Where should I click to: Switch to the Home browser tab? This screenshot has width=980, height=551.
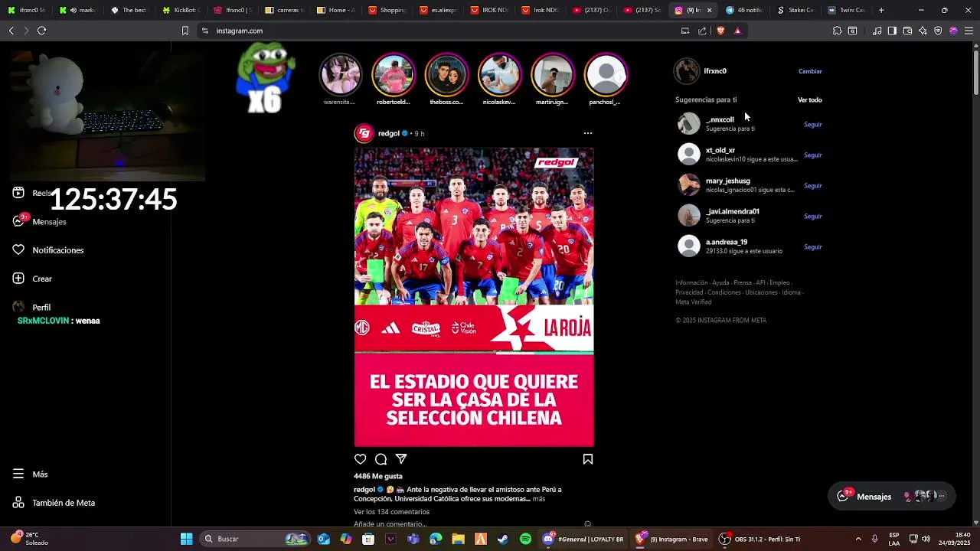click(337, 10)
